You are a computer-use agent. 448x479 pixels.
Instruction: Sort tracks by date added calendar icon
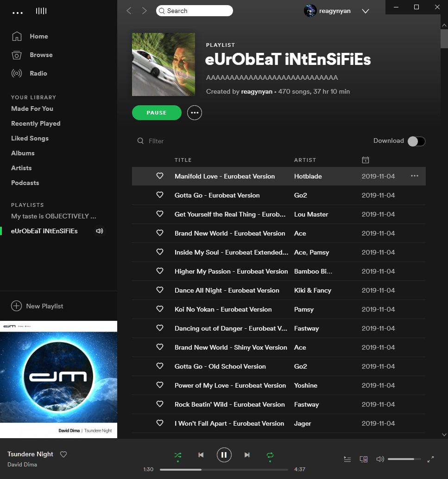365,160
